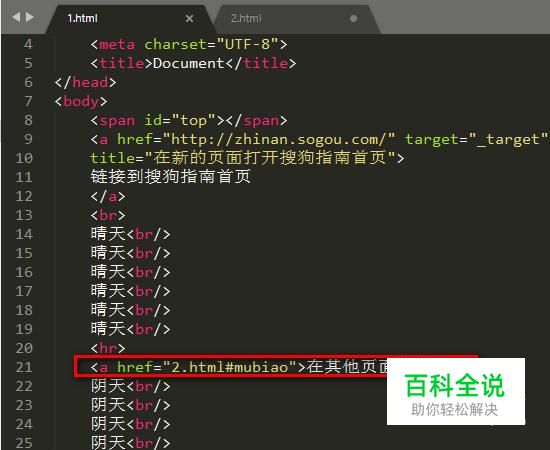Screen dimensions: 550x450
Task: Click the opening <body> tag
Action: [x=81, y=102]
